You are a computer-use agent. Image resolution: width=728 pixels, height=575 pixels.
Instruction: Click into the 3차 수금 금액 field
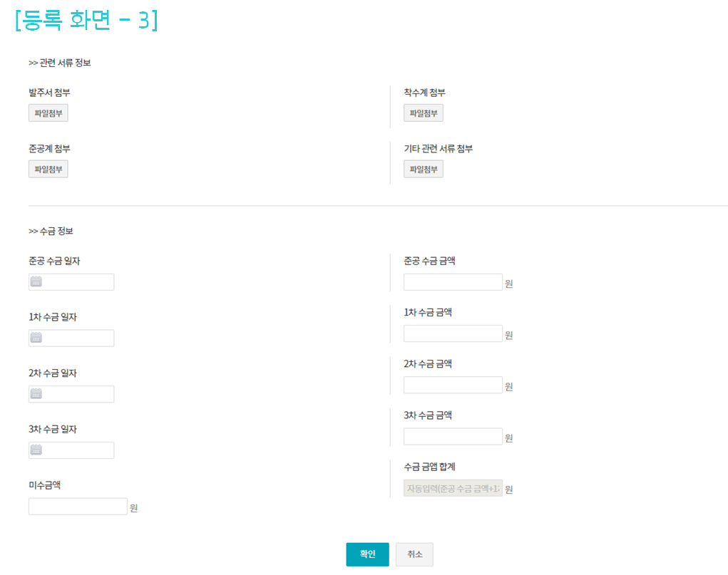pyautogui.click(x=453, y=436)
